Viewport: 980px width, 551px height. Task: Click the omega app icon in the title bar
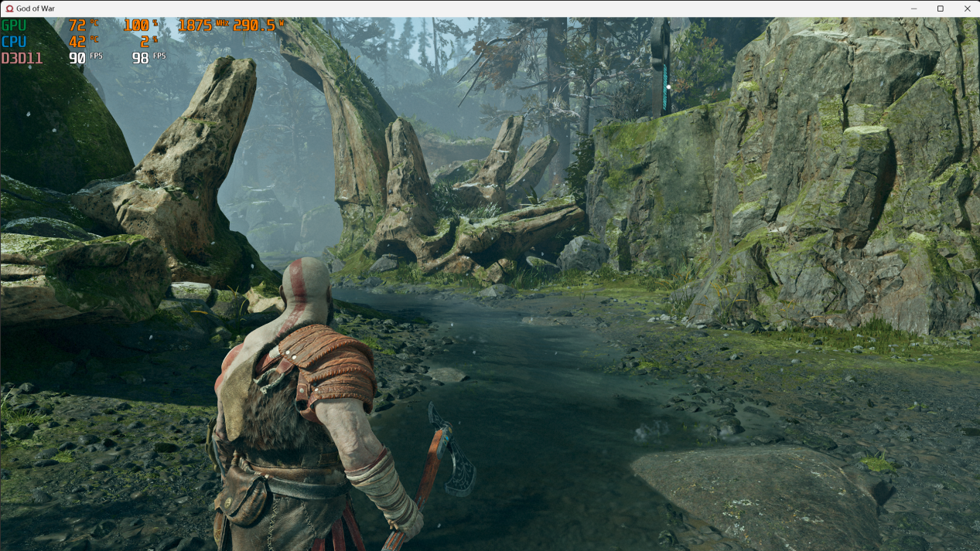tap(9, 8)
